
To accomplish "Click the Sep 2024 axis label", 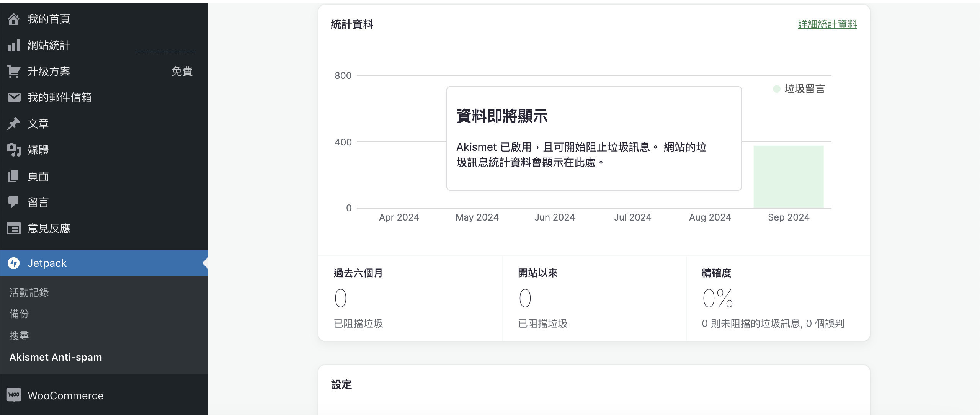I will click(789, 217).
